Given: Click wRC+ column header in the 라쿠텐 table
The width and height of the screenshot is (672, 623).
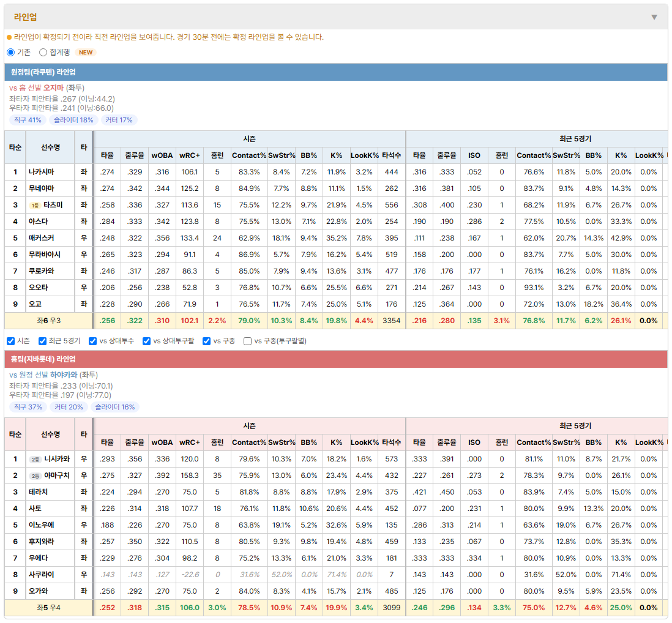Looking at the screenshot, I should (x=190, y=155).
